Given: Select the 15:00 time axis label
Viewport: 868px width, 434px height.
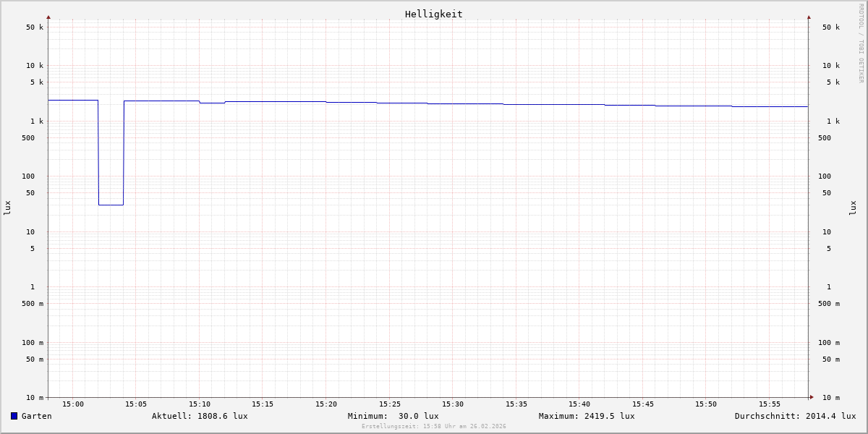Looking at the screenshot, I should (73, 404).
